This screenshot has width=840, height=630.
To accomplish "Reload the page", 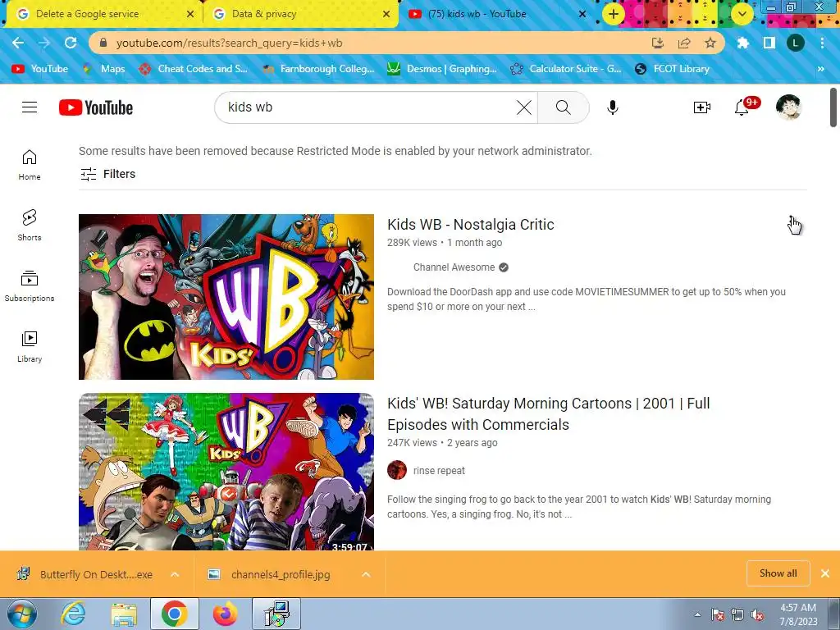I will pyautogui.click(x=71, y=43).
